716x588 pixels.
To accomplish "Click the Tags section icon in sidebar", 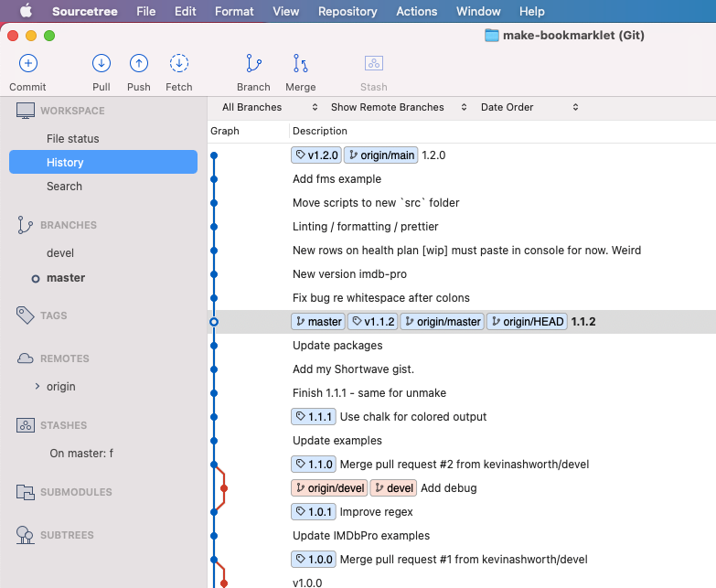I will coord(25,315).
